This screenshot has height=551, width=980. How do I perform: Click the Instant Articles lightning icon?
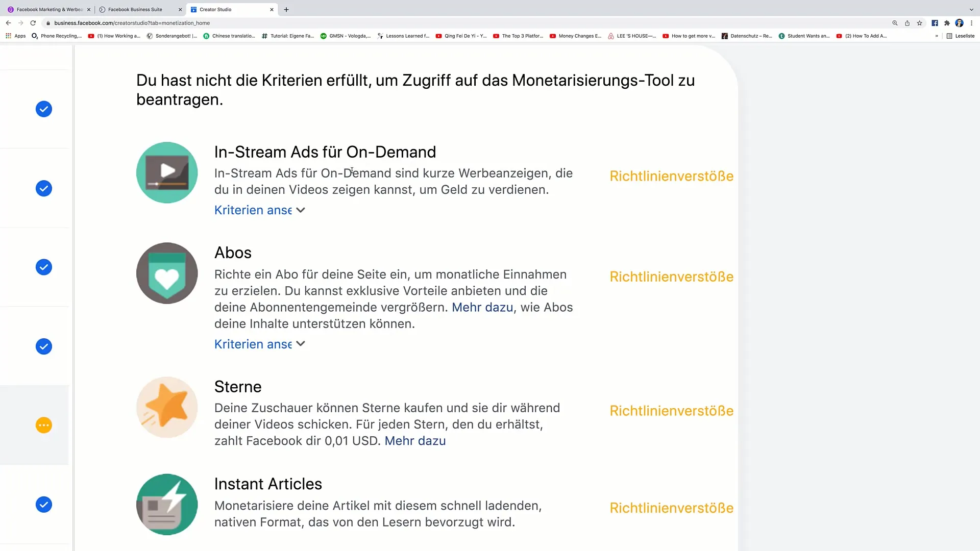(x=167, y=504)
